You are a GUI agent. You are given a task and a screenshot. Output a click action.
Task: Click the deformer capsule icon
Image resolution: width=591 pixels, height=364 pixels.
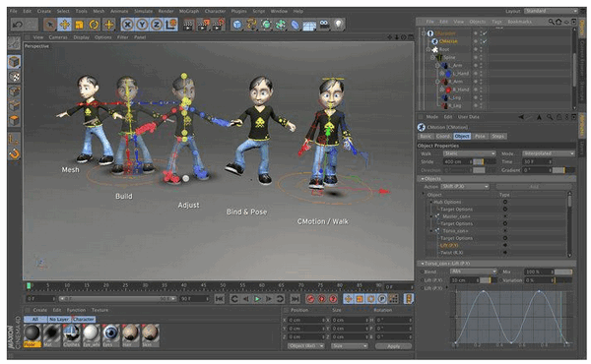tap(295, 25)
